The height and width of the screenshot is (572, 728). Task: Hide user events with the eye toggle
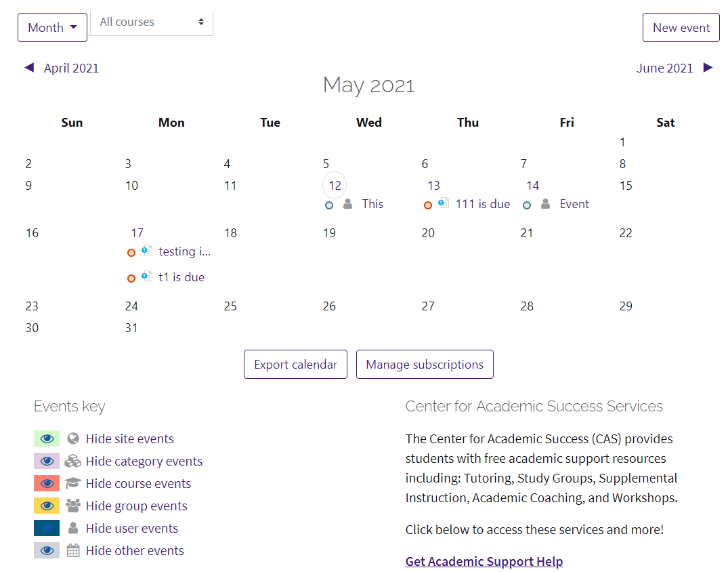click(x=47, y=528)
